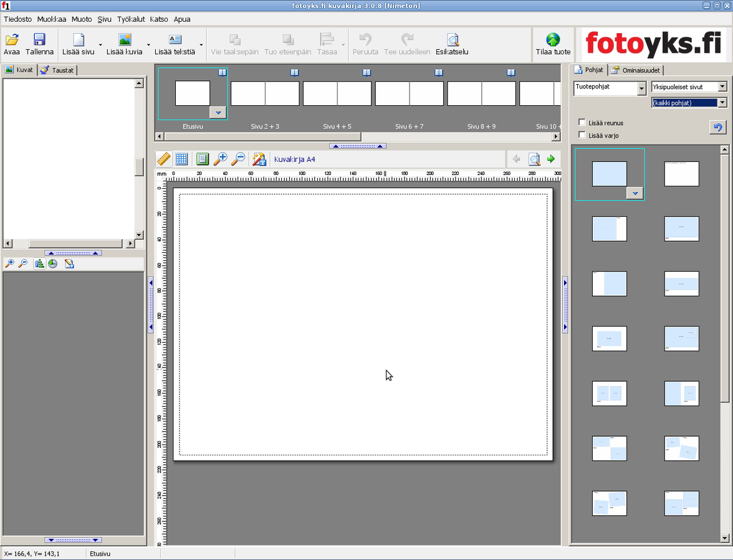This screenshot has height=560, width=733.
Task: Click the blue reset arrow in templates panel
Action: pyautogui.click(x=717, y=128)
